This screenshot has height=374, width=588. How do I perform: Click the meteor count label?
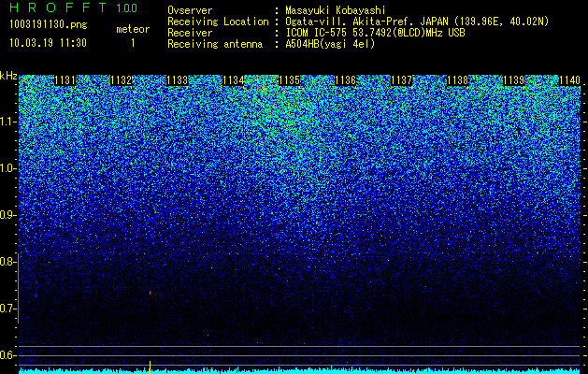pos(133,29)
